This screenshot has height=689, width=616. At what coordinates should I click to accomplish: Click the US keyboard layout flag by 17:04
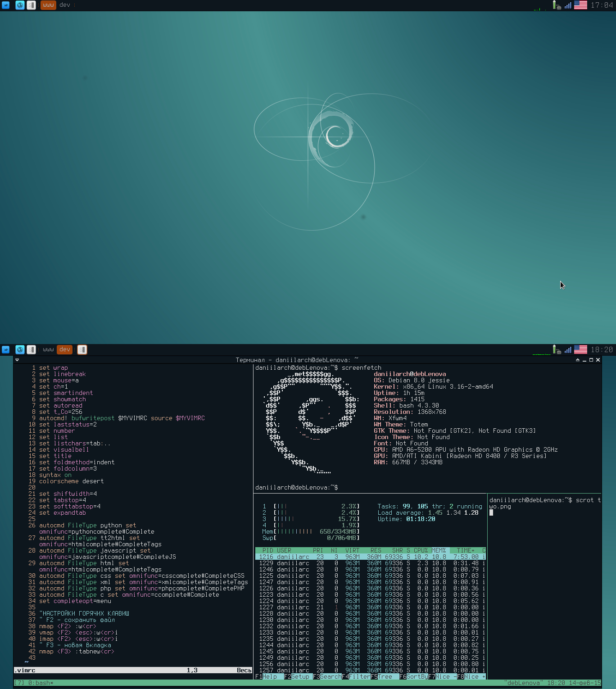point(580,5)
